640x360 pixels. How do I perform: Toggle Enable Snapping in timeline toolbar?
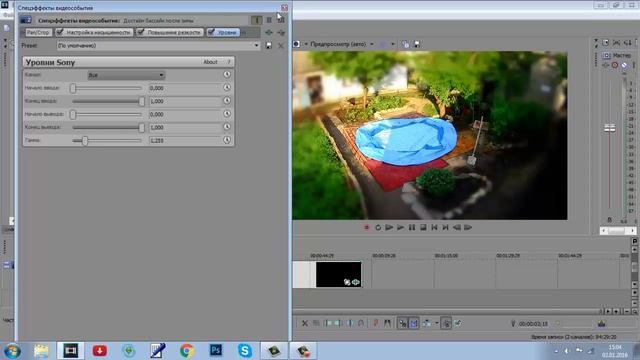point(402,323)
